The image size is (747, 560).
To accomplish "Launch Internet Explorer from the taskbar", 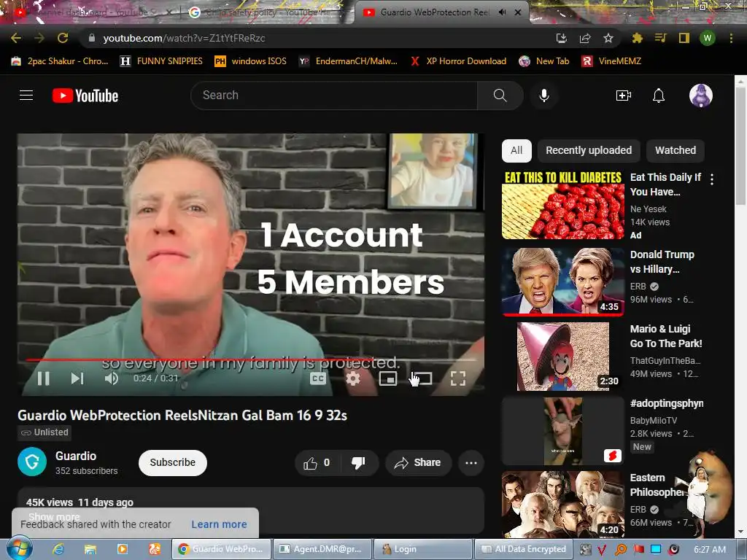I will [58, 549].
